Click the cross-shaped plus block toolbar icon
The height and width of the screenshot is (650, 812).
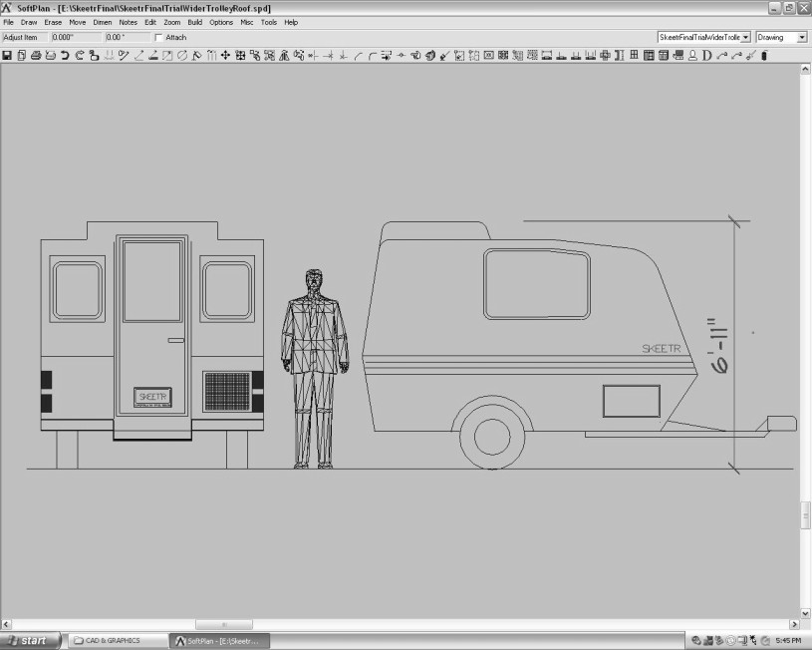pyautogui.click(x=605, y=56)
